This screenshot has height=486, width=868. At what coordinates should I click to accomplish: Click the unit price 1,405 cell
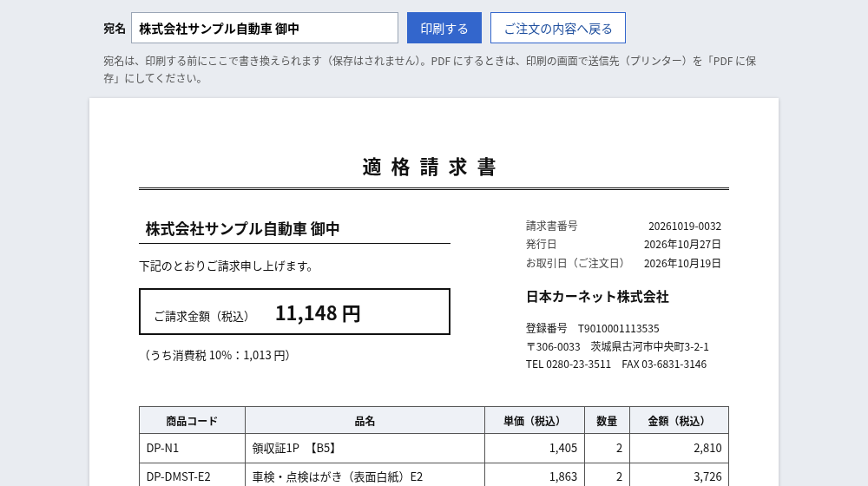coord(535,448)
